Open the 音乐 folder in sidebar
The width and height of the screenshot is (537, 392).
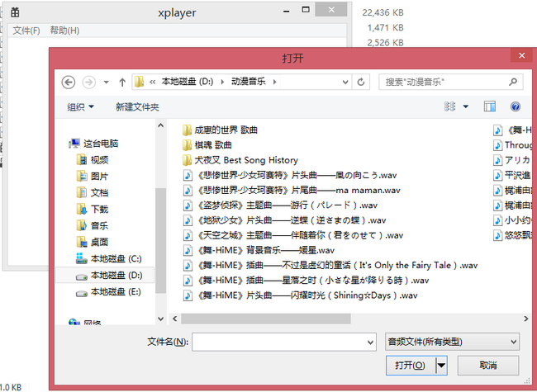(93, 225)
